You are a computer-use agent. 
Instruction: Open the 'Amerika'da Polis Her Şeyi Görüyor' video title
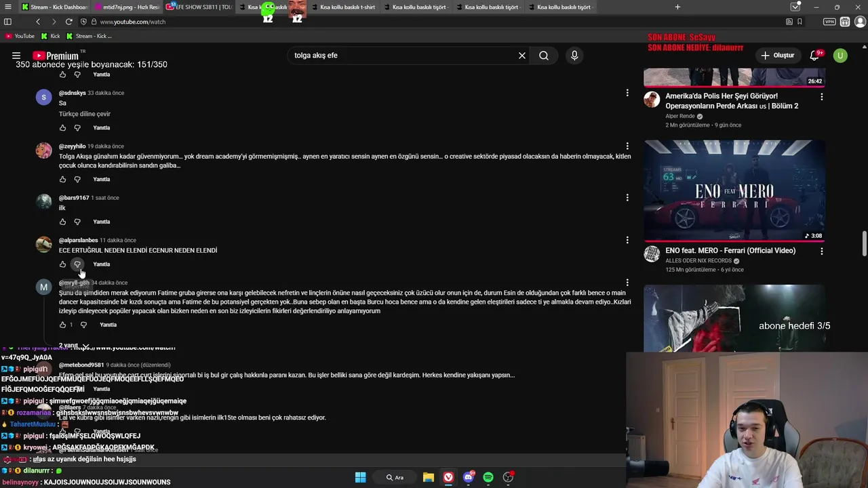click(732, 101)
